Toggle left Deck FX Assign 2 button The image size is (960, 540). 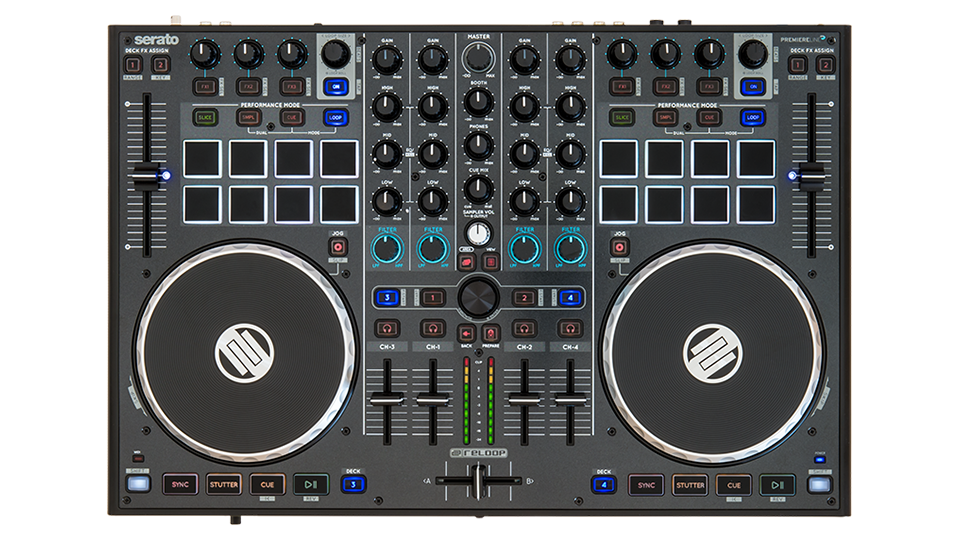tap(160, 64)
